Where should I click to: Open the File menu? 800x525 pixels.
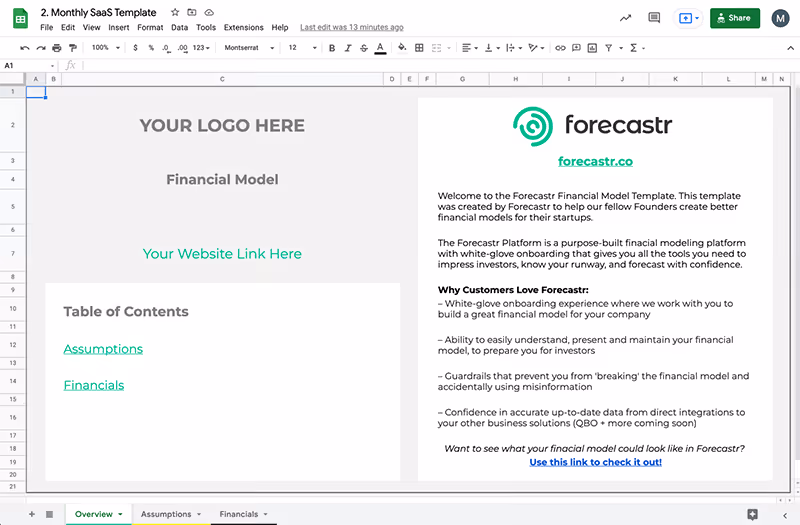(46, 28)
